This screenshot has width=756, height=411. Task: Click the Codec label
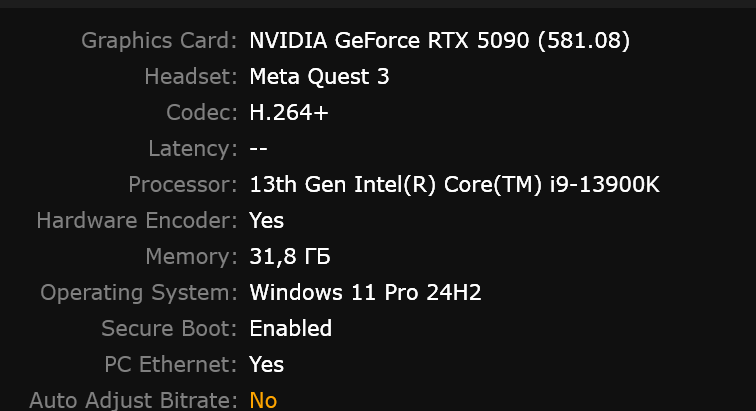202,112
